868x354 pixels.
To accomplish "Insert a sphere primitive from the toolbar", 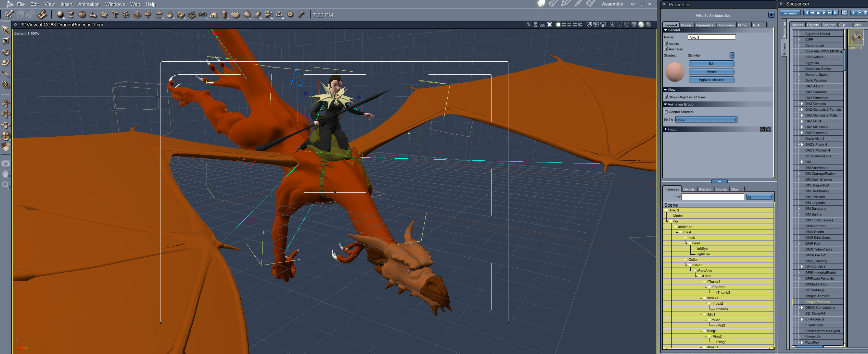I will pos(60,15).
